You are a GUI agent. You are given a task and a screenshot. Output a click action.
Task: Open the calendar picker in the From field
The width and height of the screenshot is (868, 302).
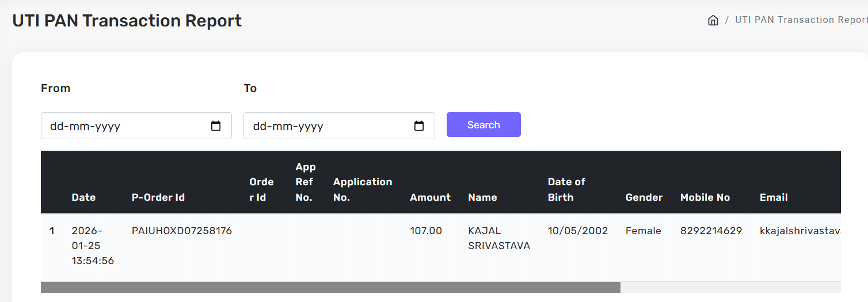tap(216, 126)
